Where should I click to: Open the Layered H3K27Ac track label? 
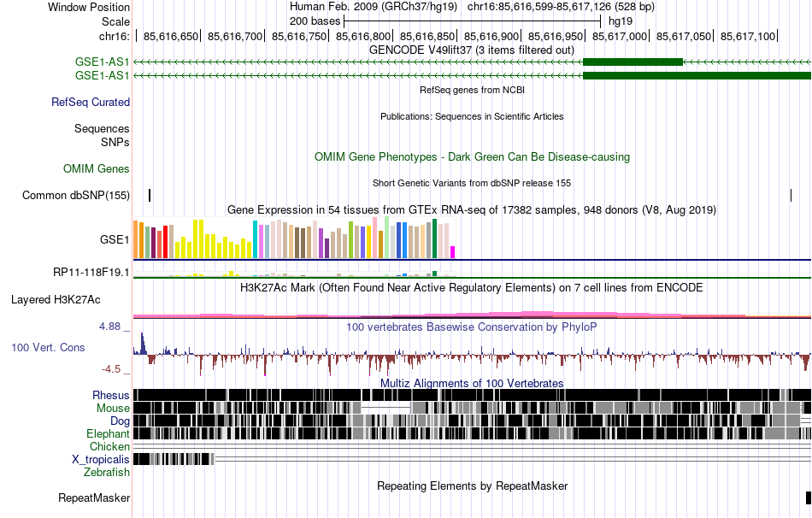[x=56, y=300]
